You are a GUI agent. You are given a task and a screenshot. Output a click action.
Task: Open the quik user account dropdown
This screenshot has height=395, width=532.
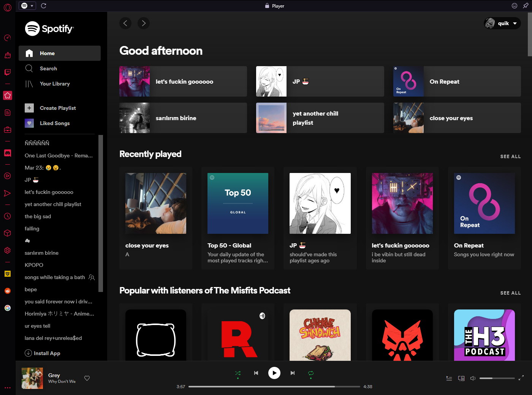502,23
